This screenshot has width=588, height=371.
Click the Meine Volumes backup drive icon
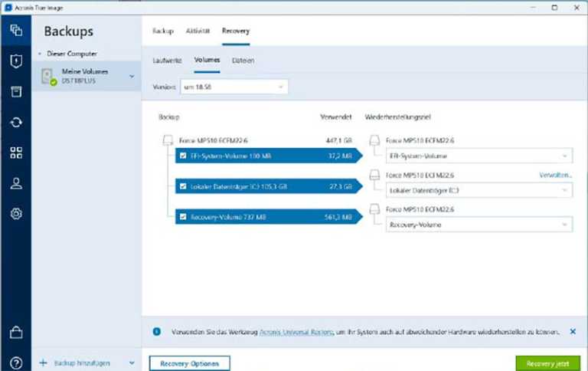[48, 76]
